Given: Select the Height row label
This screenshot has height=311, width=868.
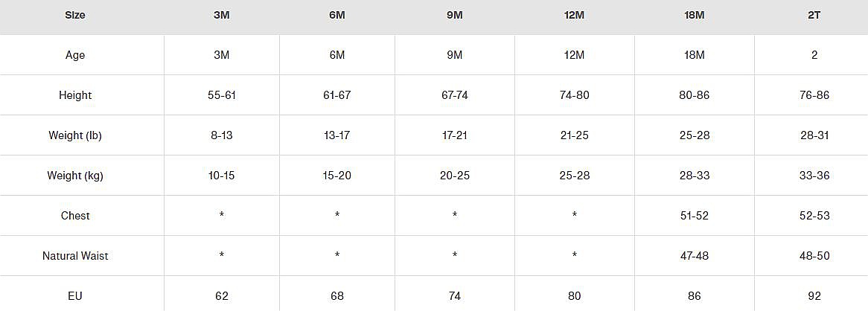Looking at the screenshot, I should point(75,95).
